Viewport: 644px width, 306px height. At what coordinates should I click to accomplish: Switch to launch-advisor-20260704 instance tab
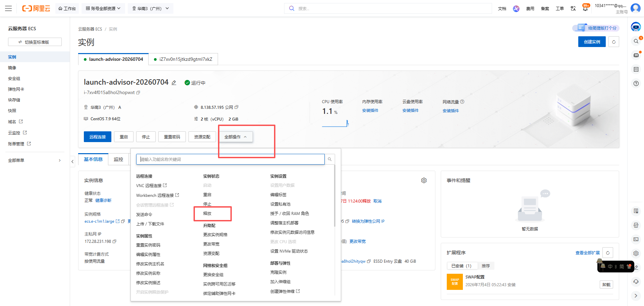(x=113, y=59)
